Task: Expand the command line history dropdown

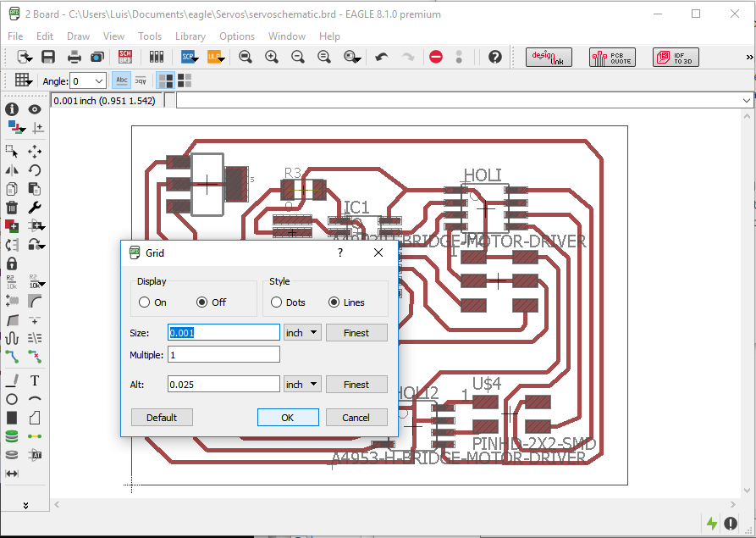Action: [747, 101]
